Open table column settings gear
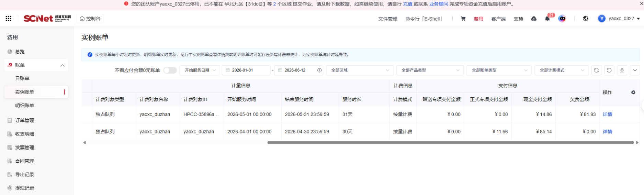The height and width of the screenshot is (195, 644). point(633,92)
